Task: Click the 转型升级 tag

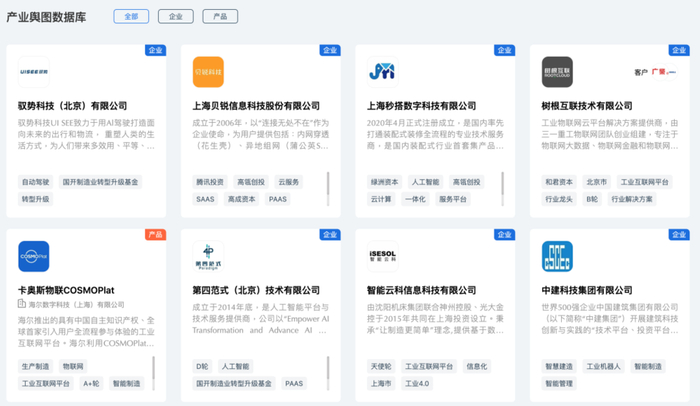Action: pyautogui.click(x=35, y=199)
